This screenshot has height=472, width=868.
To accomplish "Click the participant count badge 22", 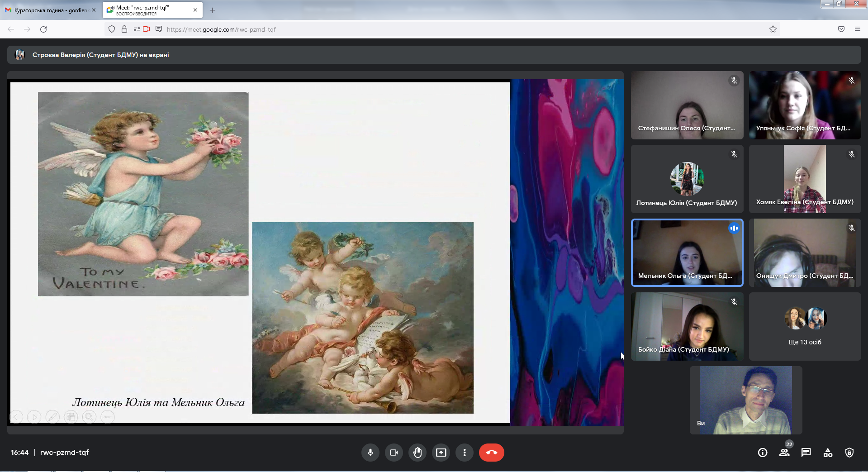I will [789, 444].
